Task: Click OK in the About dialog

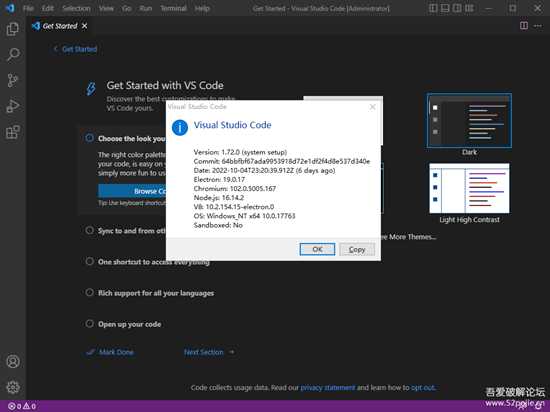Action: [317, 249]
